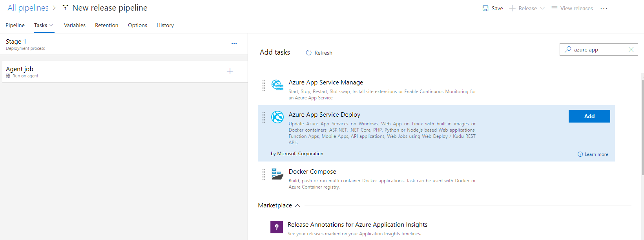This screenshot has height=240, width=644.
Task: Click the Azure App Service Deploy icon
Action: point(277,117)
